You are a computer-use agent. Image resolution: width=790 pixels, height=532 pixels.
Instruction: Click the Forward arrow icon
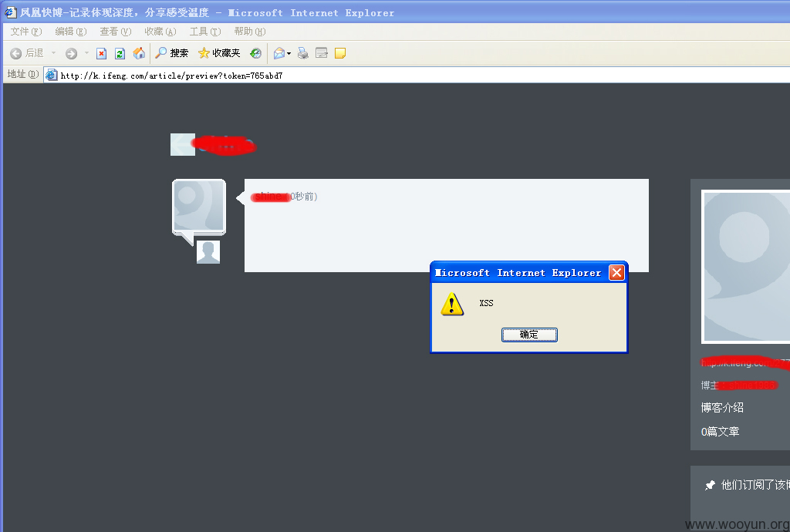tap(72, 53)
